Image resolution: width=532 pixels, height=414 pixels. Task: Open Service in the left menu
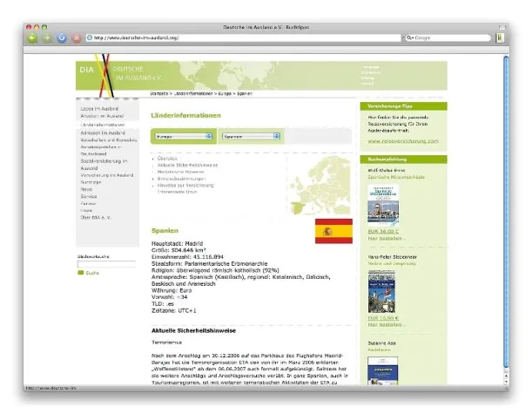click(x=89, y=196)
